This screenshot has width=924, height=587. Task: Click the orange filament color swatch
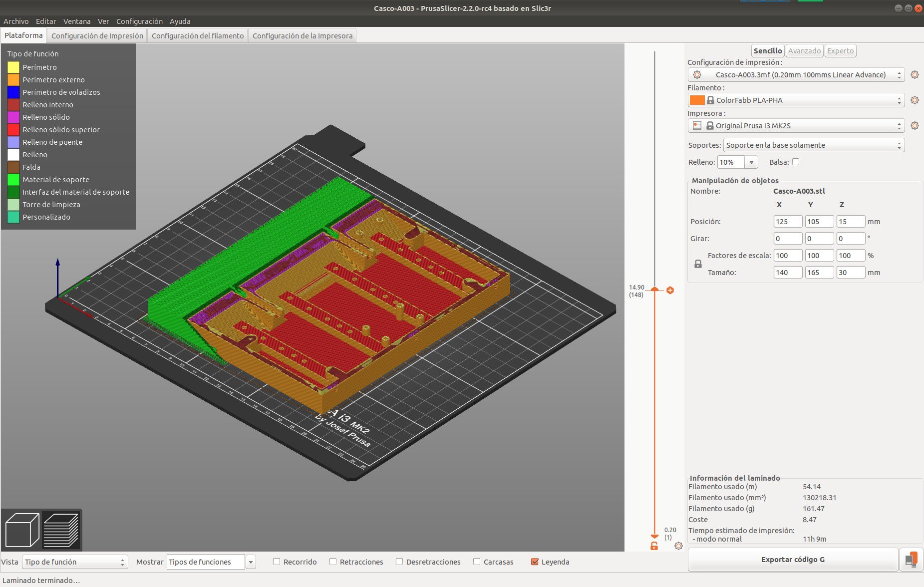pos(697,100)
